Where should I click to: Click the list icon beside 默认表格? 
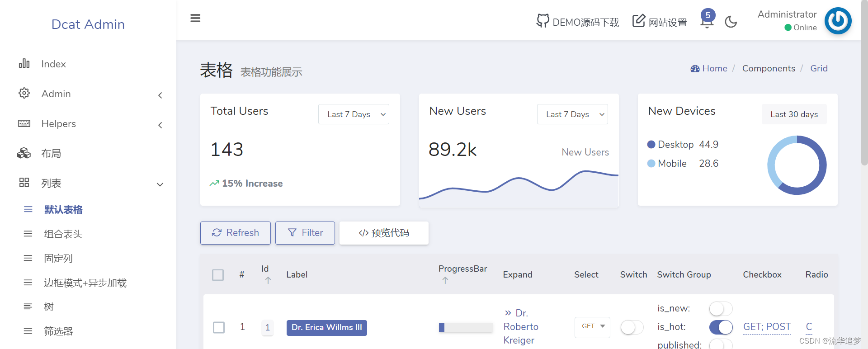[28, 209]
